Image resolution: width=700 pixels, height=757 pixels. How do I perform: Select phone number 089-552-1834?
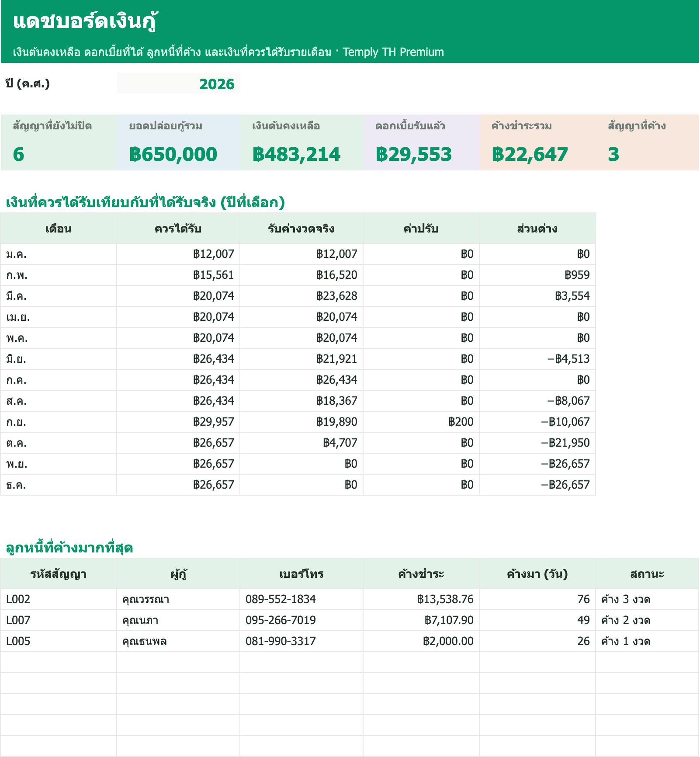(301, 599)
